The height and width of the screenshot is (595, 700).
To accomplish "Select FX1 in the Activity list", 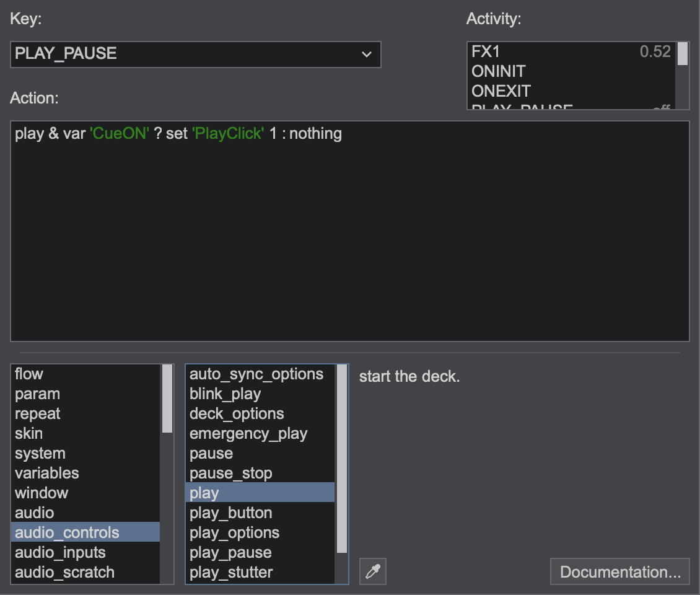I will (570, 51).
